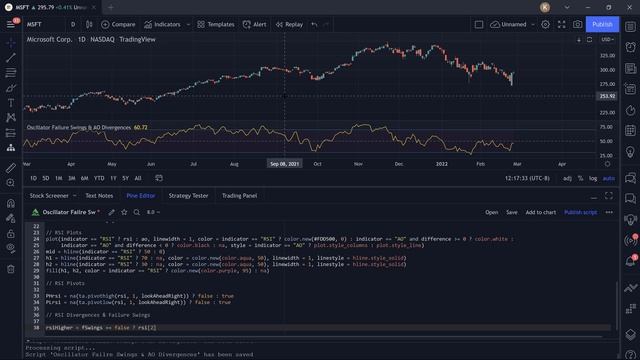Expand the Stock Screener dropdown arrow
Screen dimensions: 640x360
[75, 196]
